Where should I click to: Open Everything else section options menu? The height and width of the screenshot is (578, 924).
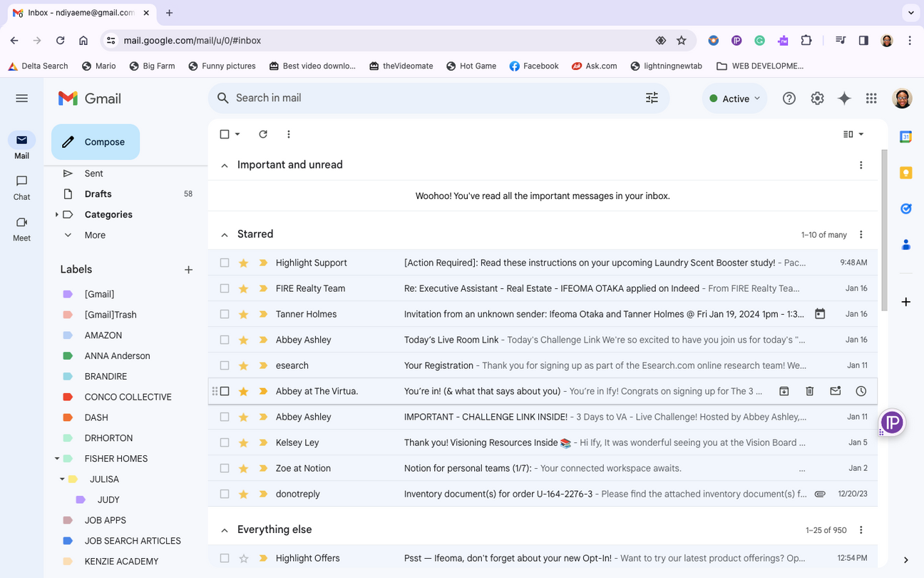click(861, 530)
